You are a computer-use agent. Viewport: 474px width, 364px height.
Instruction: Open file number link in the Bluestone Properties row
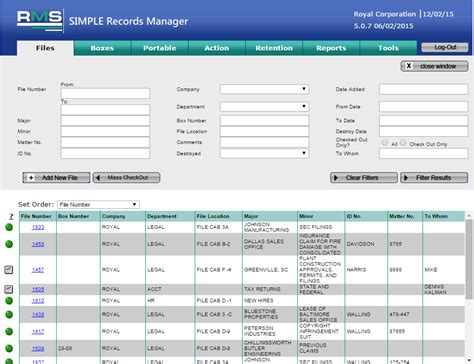click(38, 314)
